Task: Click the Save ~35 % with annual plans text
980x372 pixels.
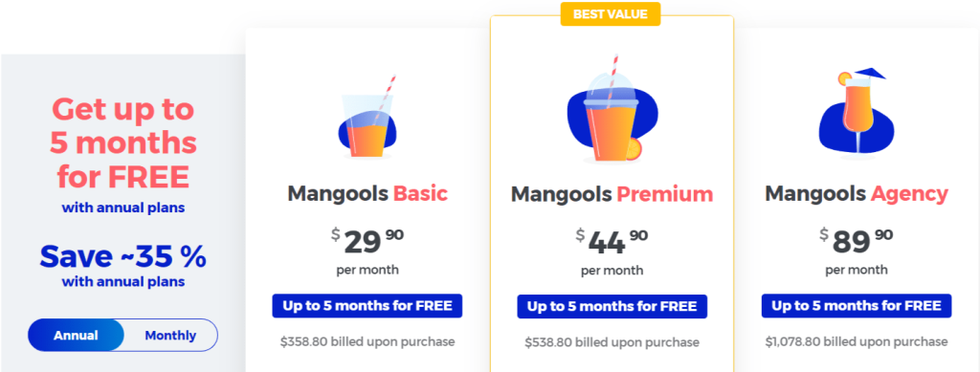Action: coord(123,266)
